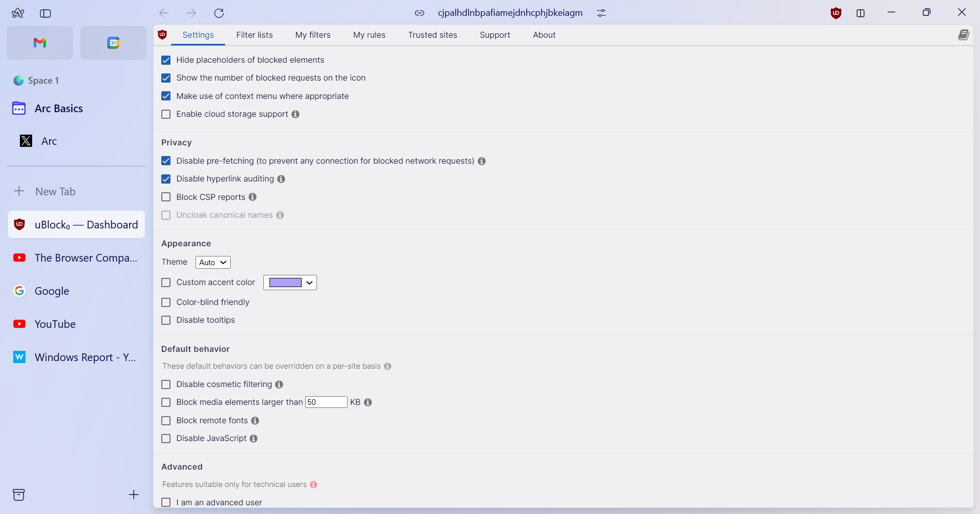Open the About tab

[544, 35]
